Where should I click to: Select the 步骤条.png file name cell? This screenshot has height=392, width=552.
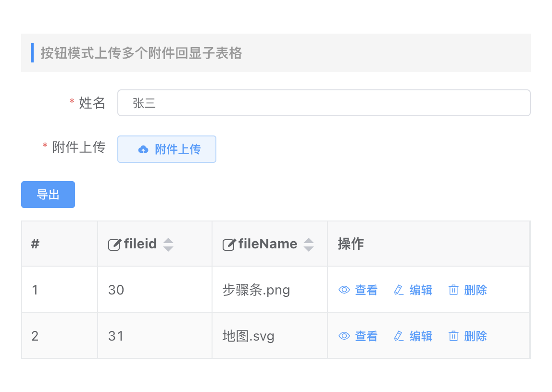click(256, 290)
